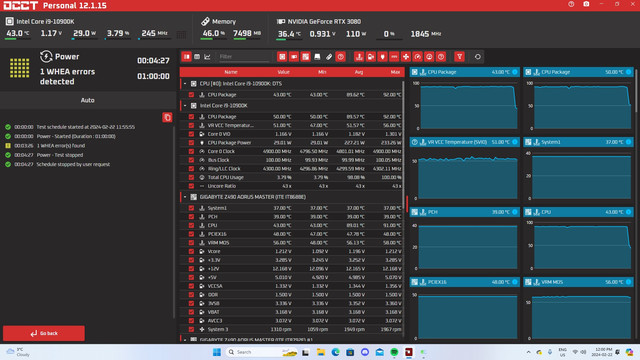Uncheck the Vcore row checkbox
Viewport: 640px width, 360px height.
pos(191,251)
